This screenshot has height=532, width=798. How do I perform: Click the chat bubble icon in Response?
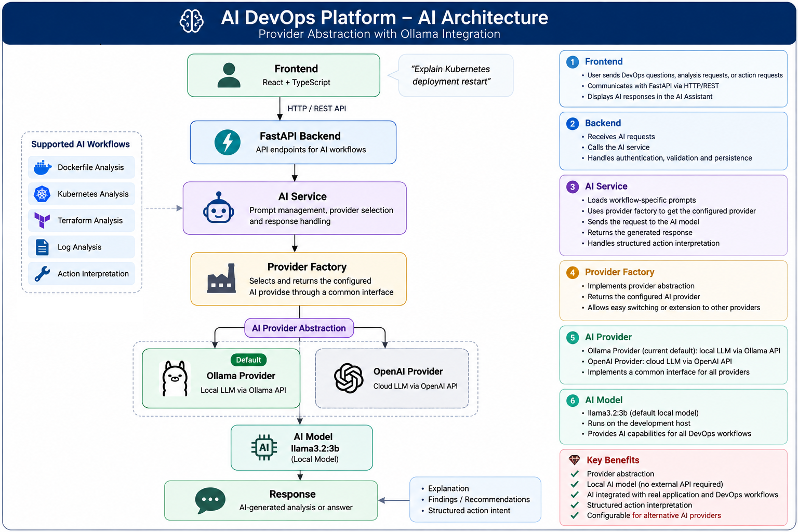210,500
